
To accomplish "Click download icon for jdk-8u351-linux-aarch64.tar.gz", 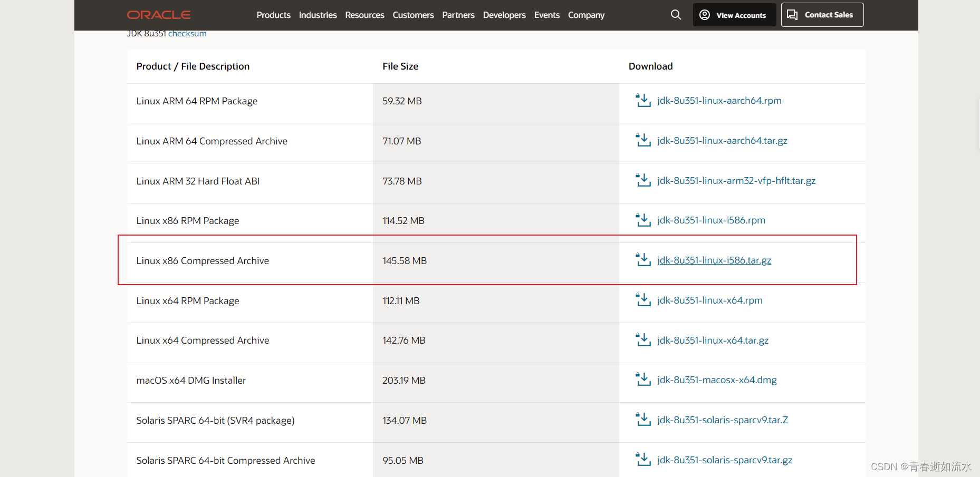I will (x=643, y=140).
